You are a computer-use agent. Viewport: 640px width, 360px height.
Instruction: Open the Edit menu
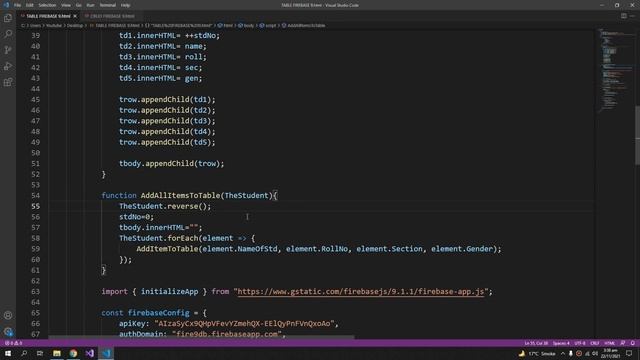pos(30,5)
